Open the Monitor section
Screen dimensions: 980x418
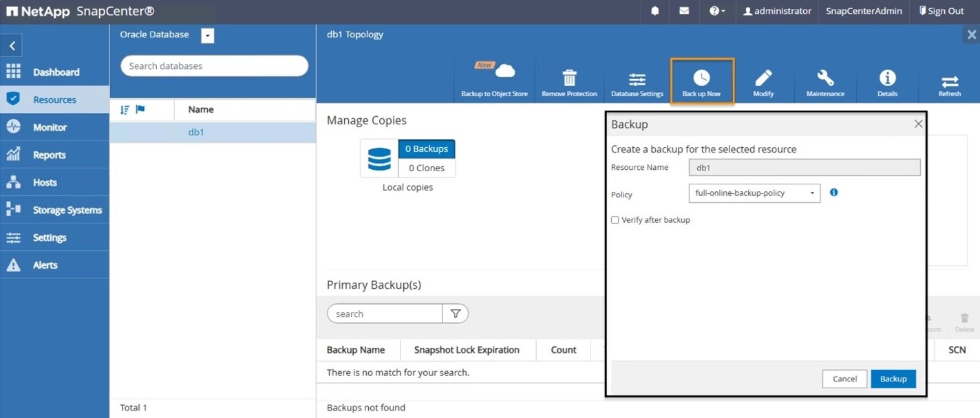[x=50, y=127]
